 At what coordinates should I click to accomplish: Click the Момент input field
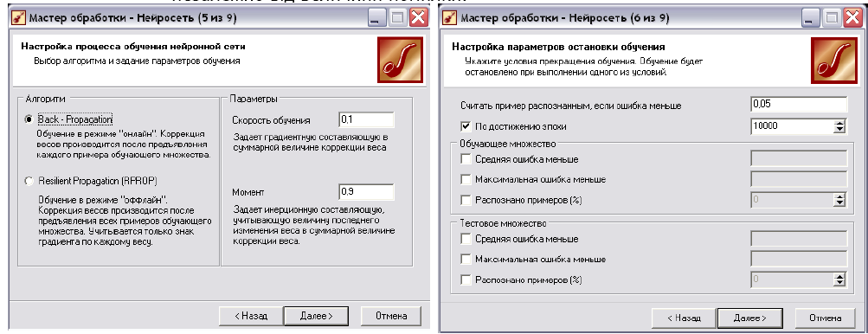[x=366, y=191]
